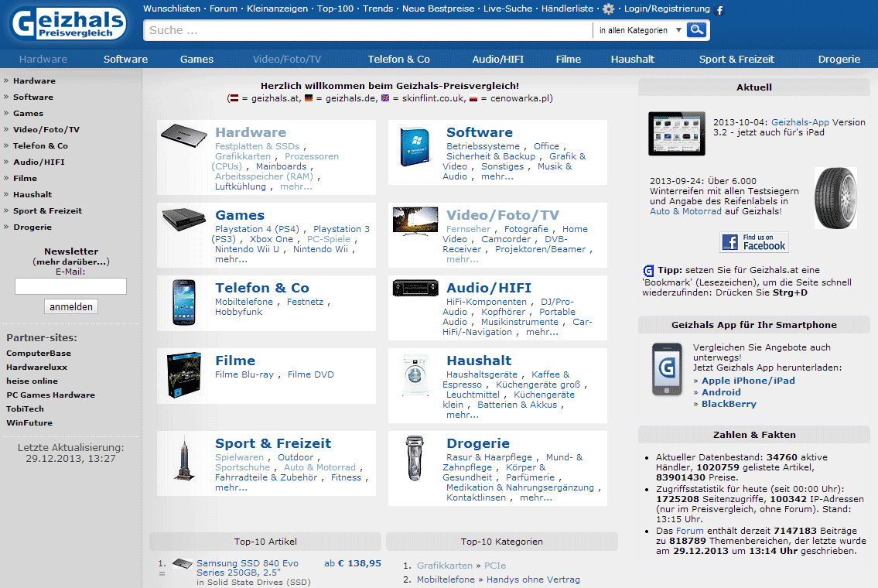
Task: Click the PlayStation console image by Games
Action: 183,219
